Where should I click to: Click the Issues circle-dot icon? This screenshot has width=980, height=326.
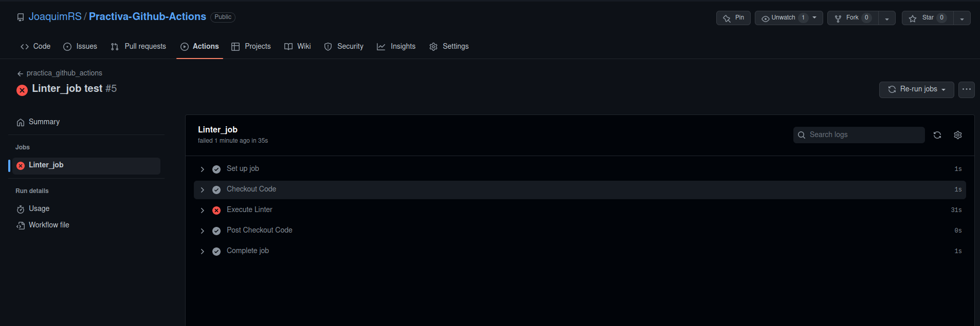point(67,47)
